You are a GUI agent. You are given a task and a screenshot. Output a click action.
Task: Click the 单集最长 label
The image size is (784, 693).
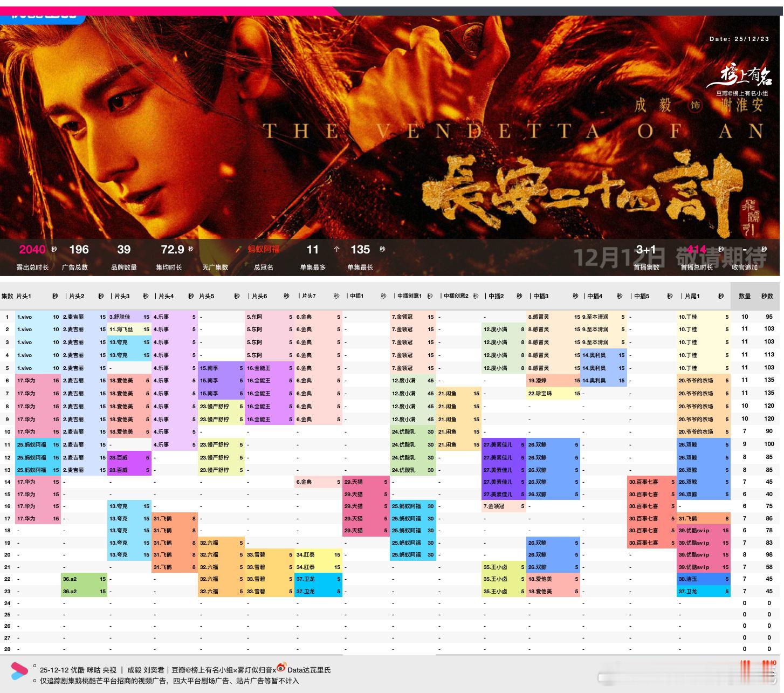pos(360,267)
